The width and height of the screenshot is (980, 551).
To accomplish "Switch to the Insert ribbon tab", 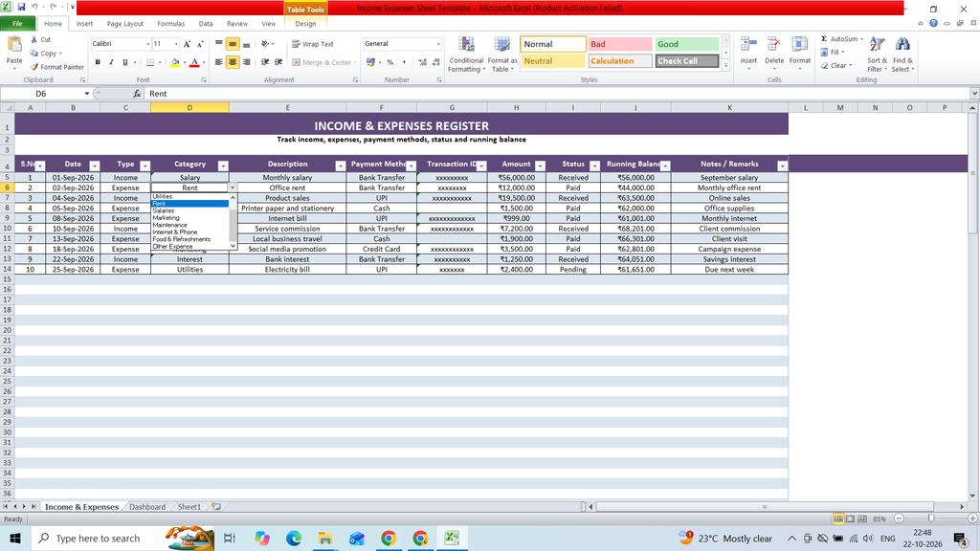I will tap(84, 24).
